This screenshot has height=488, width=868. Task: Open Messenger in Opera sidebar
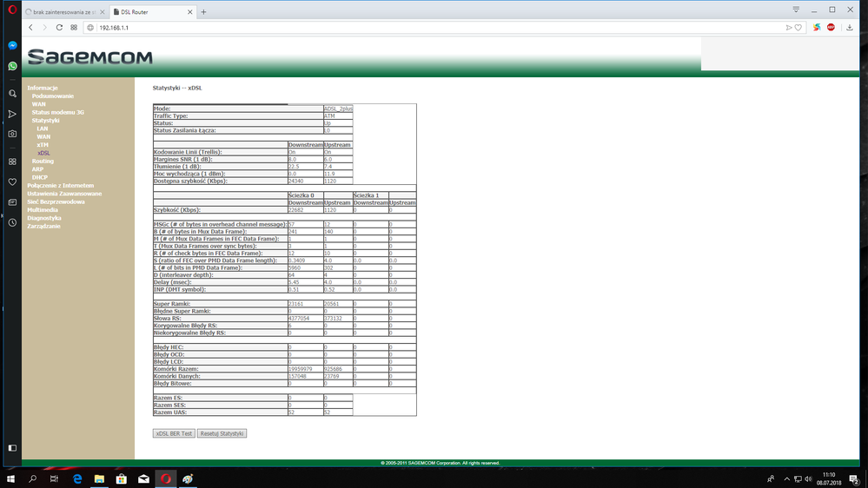[12, 45]
